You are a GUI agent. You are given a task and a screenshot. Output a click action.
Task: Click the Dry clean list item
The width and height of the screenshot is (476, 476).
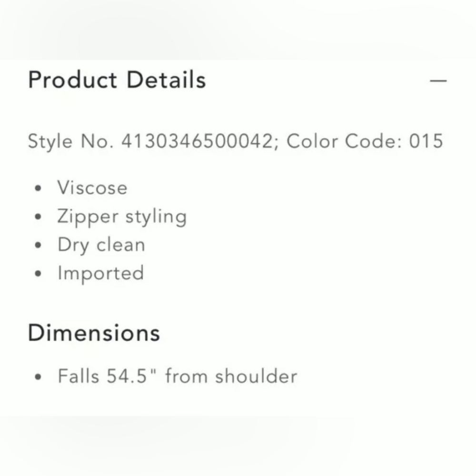(101, 245)
